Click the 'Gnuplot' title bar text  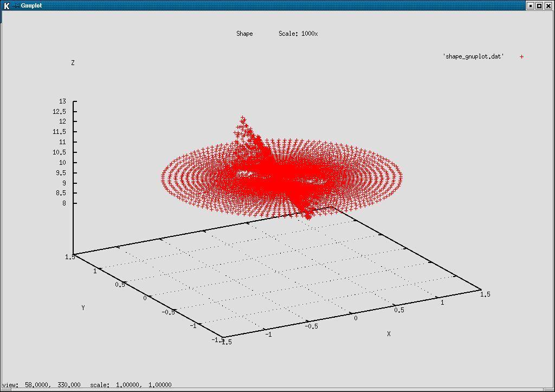pyautogui.click(x=31, y=5)
